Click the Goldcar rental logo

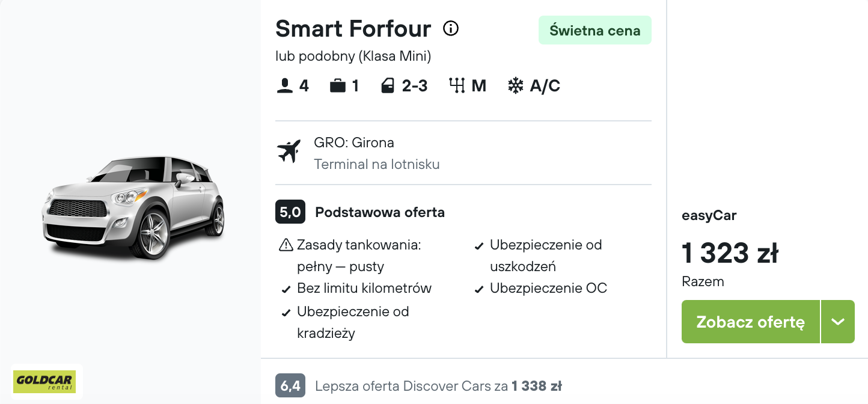(46, 381)
